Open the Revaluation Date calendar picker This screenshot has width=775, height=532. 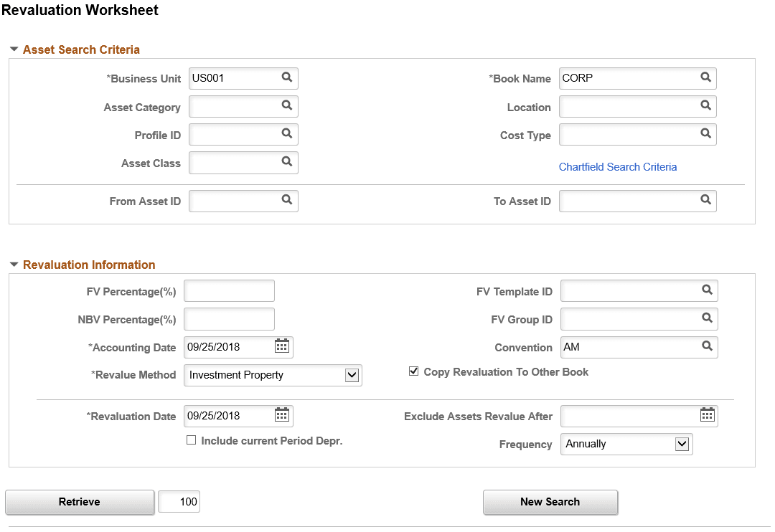tap(282, 415)
